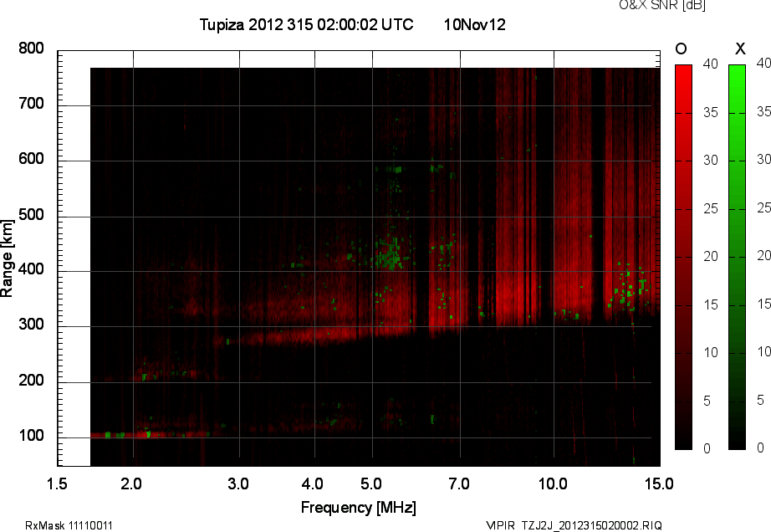Click the 'O&X SNR [dB]' header text

661,5
